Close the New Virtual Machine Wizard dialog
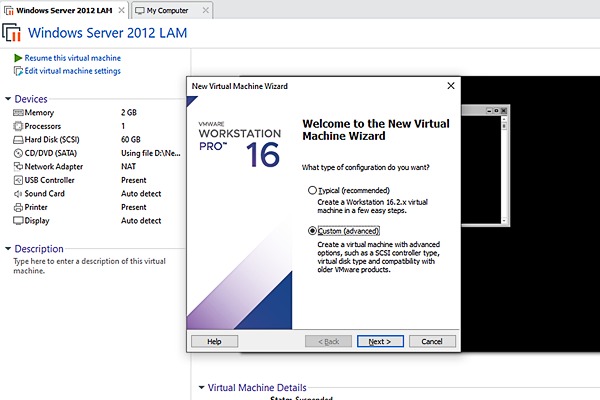This screenshot has height=400, width=600. 451,86
